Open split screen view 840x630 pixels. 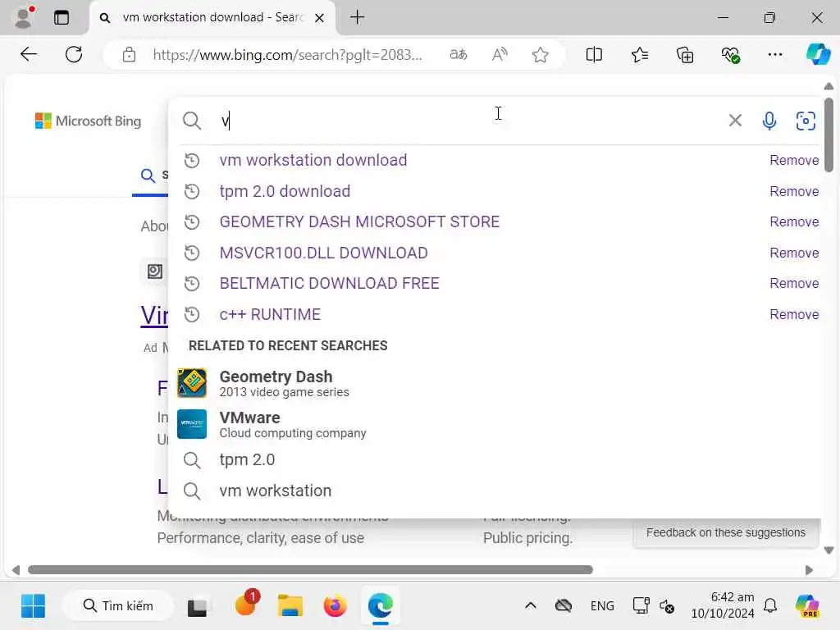pyautogui.click(x=594, y=55)
